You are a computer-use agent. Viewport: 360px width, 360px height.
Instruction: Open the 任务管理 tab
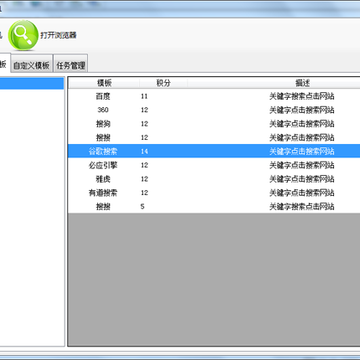(71, 65)
